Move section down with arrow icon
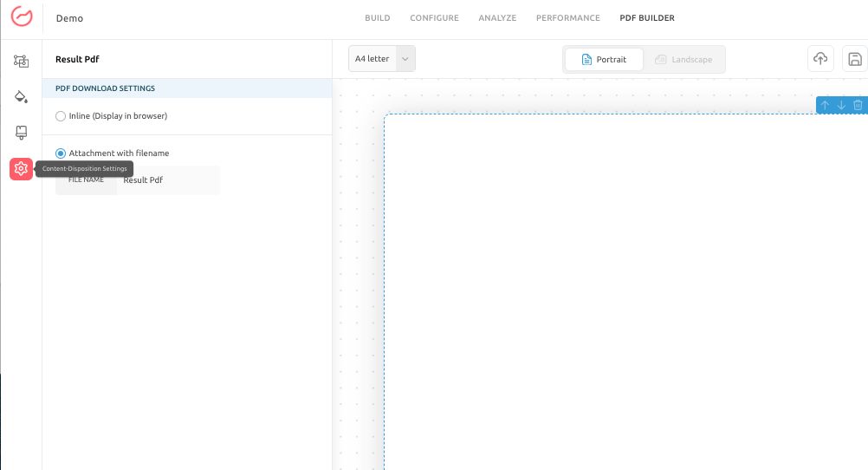Viewport: 868px width, 470px height. click(x=841, y=105)
